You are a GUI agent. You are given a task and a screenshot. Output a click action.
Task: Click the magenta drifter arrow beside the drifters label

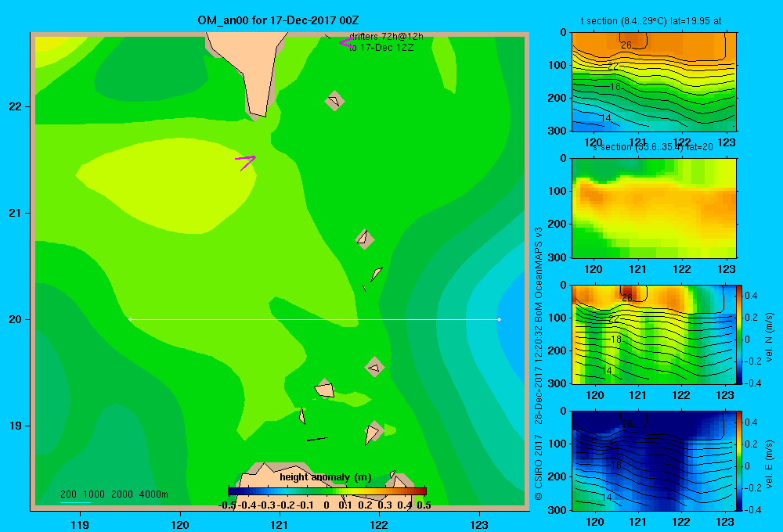[x=346, y=43]
